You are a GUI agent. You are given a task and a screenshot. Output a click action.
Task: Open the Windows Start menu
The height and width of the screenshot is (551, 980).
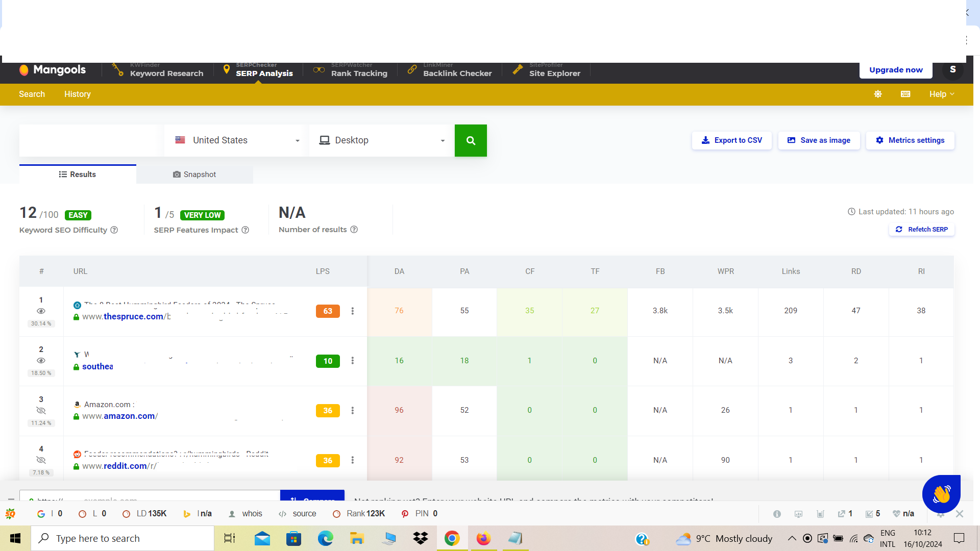[x=15, y=538]
